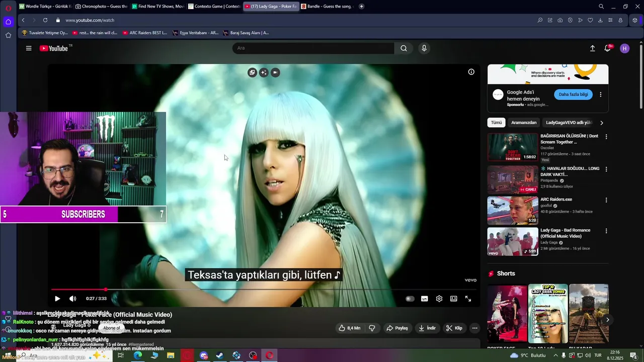
Task: Open Opera ad blocker shield icon
Action: (x=570, y=20)
